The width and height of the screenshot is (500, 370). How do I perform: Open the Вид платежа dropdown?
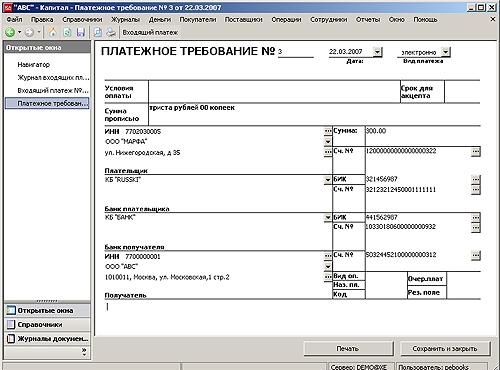coord(445,52)
